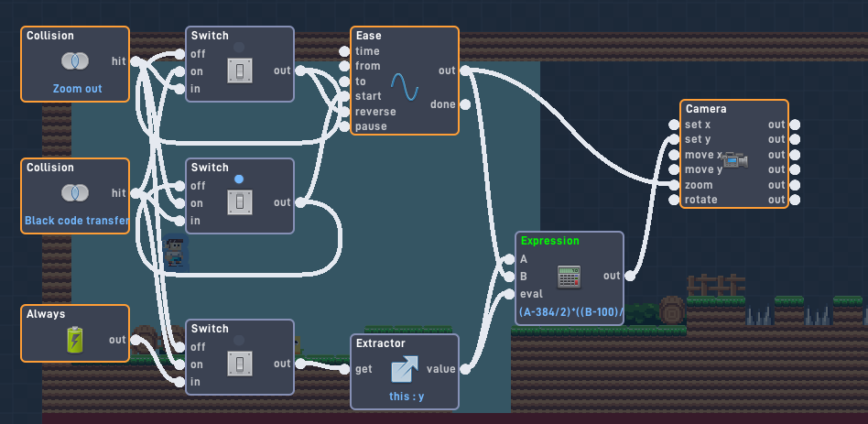The image size is (868, 424).
Task: Click the middle Switch out port
Action: [x=300, y=202]
